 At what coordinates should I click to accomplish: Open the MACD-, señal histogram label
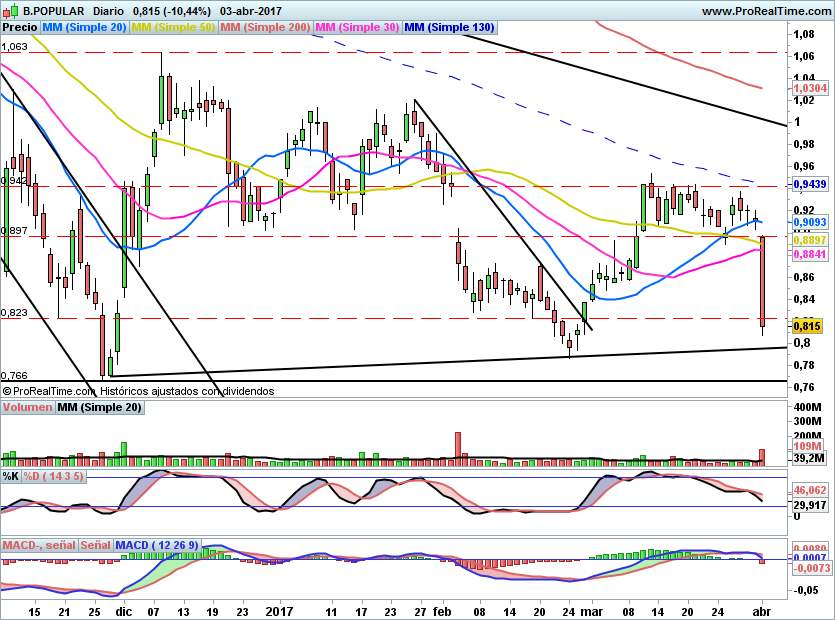point(39,545)
